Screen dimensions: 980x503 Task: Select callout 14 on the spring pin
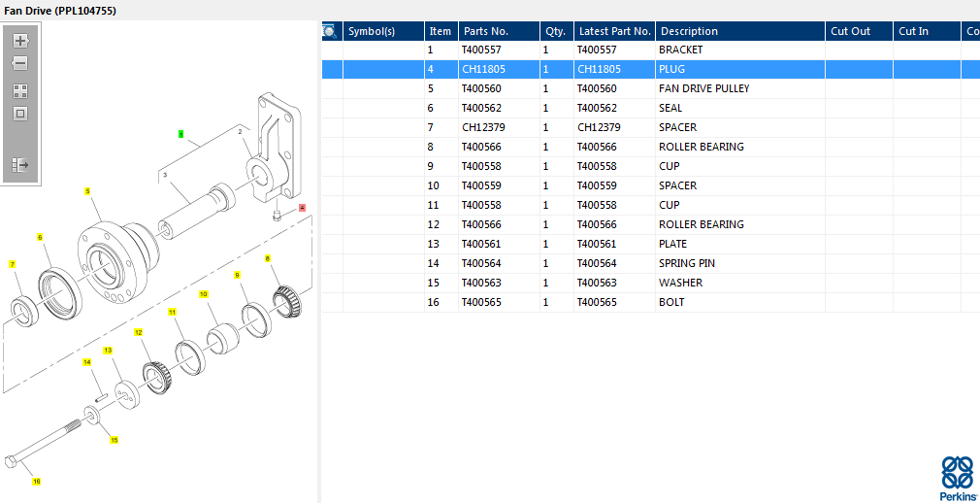87,361
